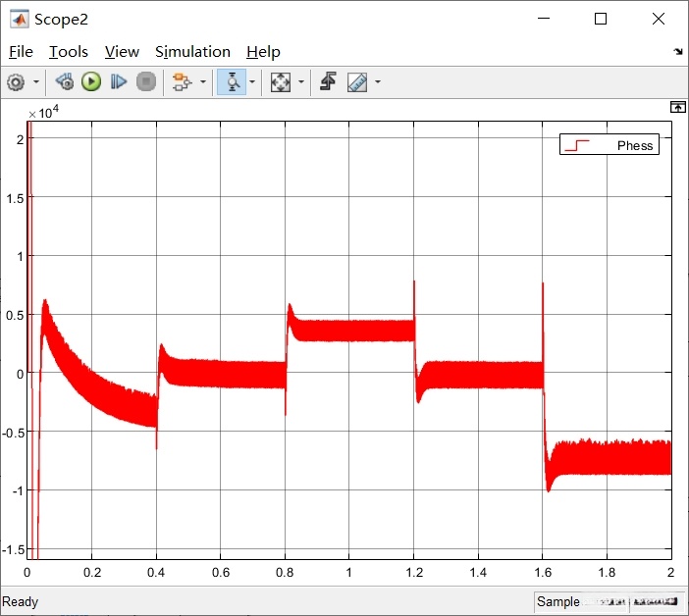The height and width of the screenshot is (616, 689).
Task: Open the Cursor Measurements ruler icon
Action: pyautogui.click(x=357, y=82)
